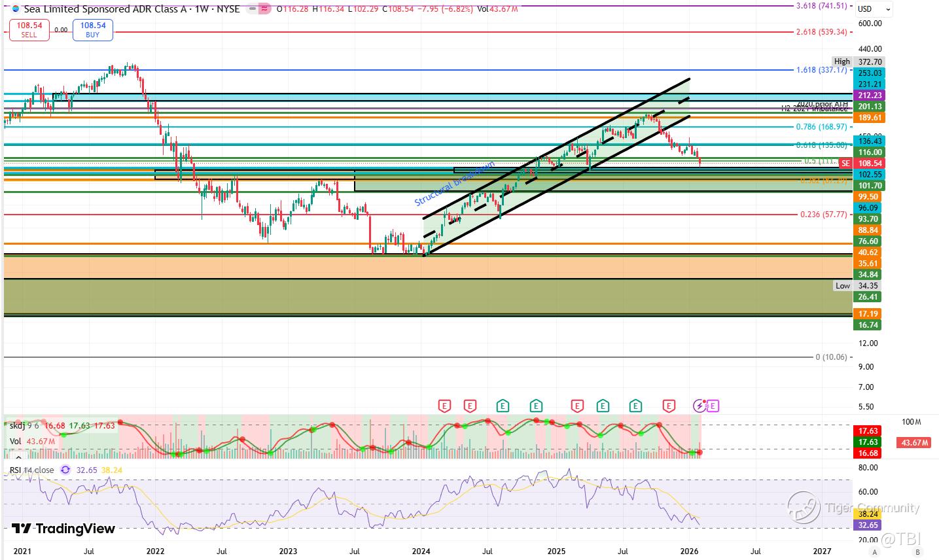Click the green 26.41 price axis label
Screen dimensions: 939x560
tap(868, 297)
